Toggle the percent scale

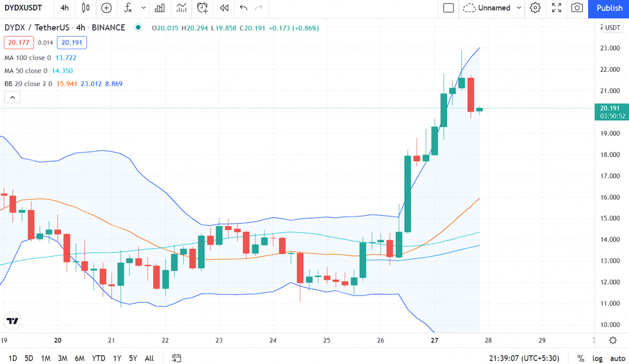(581, 358)
